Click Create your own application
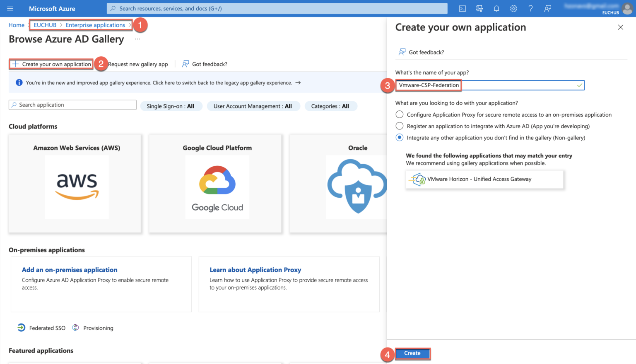 [x=51, y=64]
